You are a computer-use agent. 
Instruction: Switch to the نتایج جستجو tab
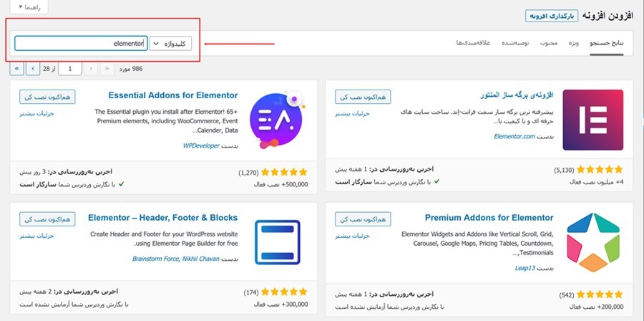point(607,43)
